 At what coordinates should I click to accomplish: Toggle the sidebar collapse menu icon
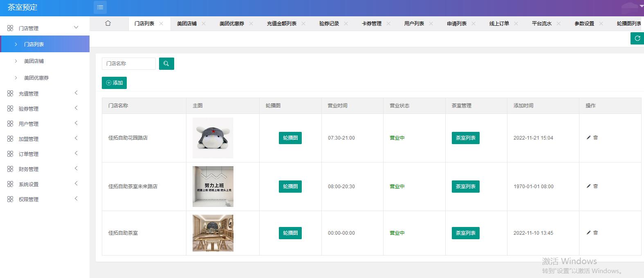click(100, 7)
